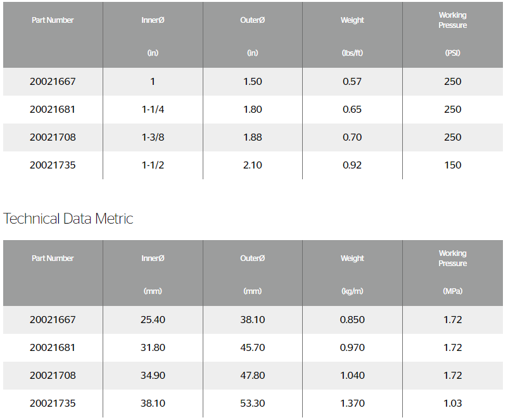This screenshot has height=420, width=508.
Task: Click part number 20021667 in imperial table
Action: (x=53, y=81)
